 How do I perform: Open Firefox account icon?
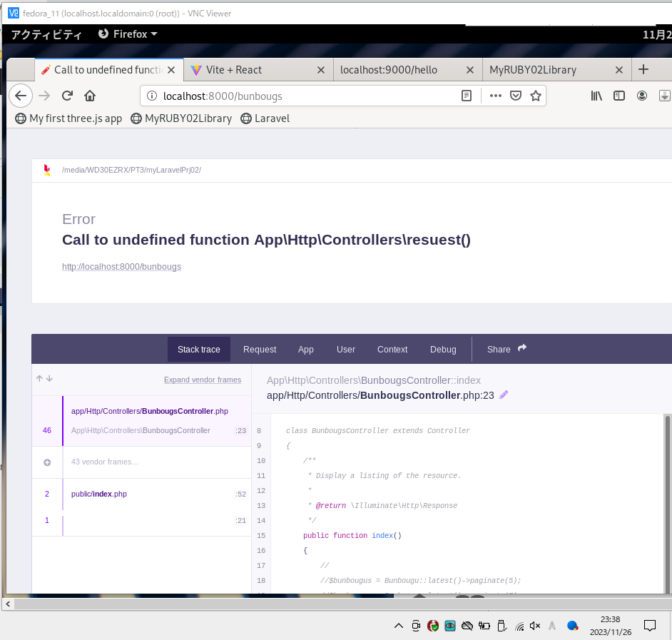pos(641,96)
